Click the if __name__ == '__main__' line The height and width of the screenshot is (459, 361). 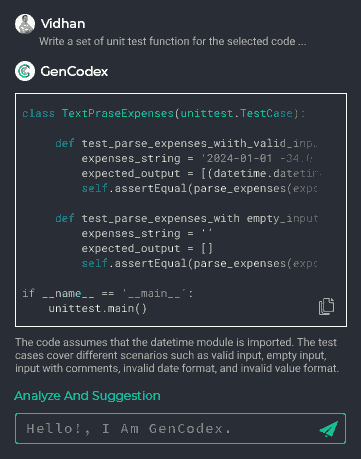pyautogui.click(x=107, y=293)
